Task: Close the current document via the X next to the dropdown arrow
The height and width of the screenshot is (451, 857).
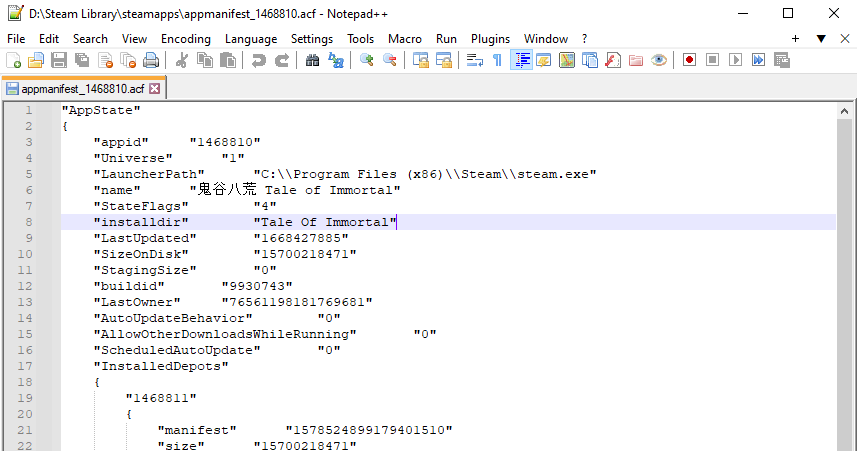Action: tap(845, 38)
